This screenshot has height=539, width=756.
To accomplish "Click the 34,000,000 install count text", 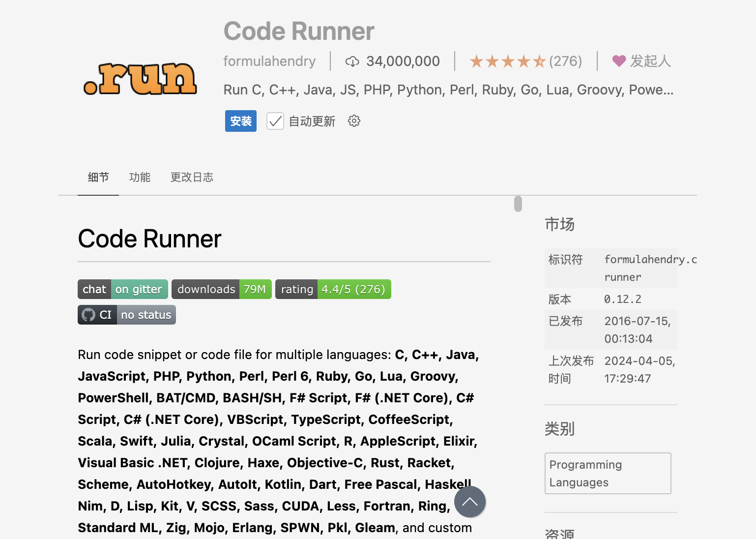I will pyautogui.click(x=403, y=61).
